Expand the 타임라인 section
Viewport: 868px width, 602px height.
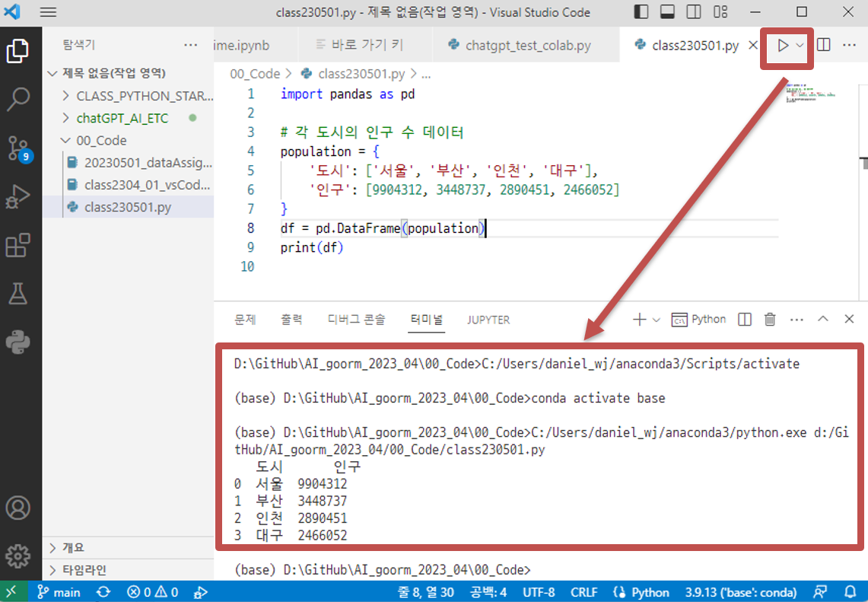point(84,569)
